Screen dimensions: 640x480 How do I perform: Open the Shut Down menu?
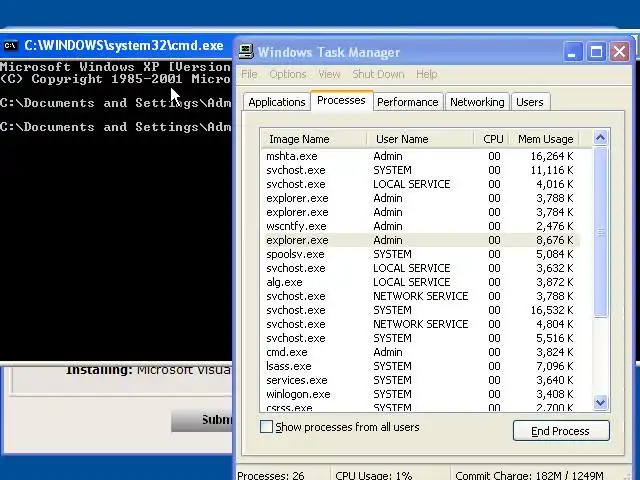378,74
